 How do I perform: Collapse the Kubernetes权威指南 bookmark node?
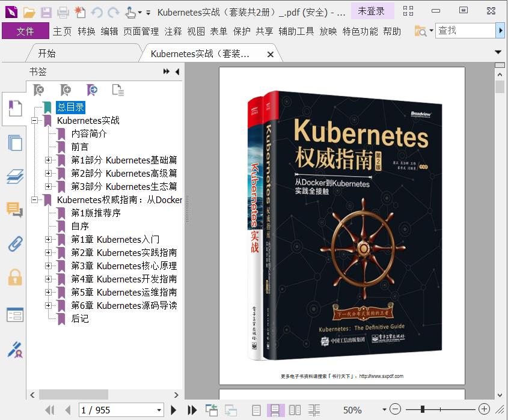[x=34, y=200]
